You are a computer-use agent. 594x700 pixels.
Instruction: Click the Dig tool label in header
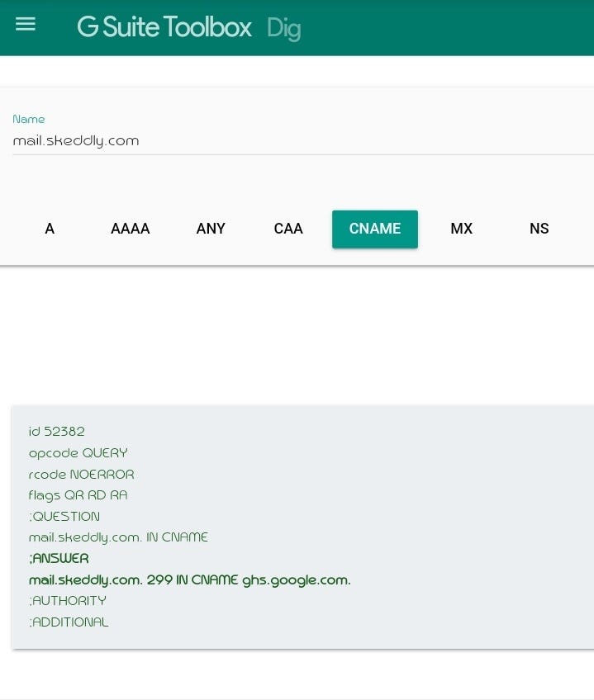(284, 29)
